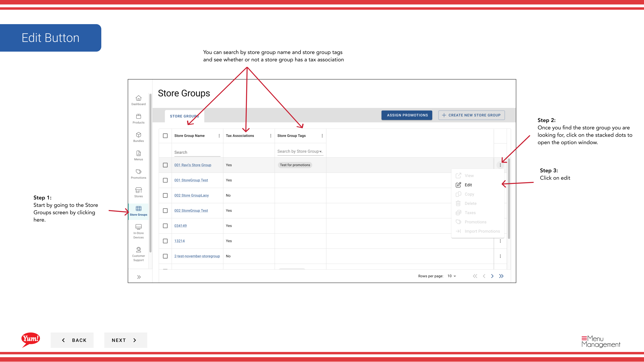Go to the previous page of results
This screenshot has height=362, width=644.
tap(484, 276)
